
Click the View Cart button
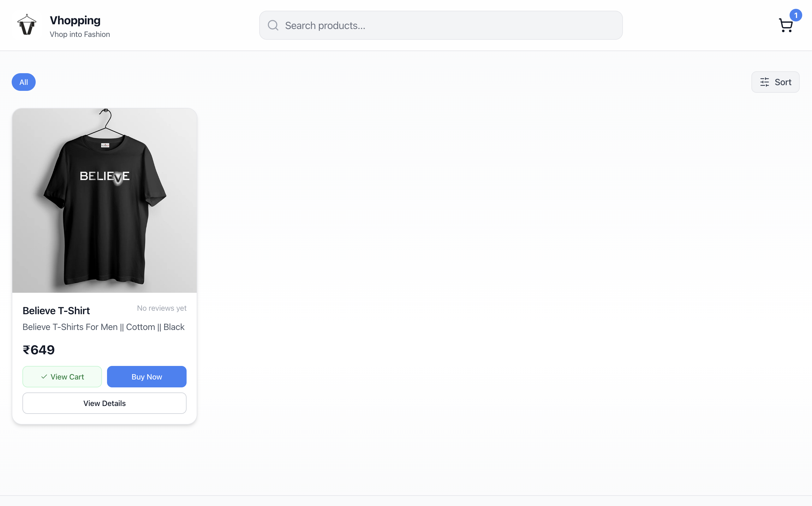pyautogui.click(x=62, y=376)
